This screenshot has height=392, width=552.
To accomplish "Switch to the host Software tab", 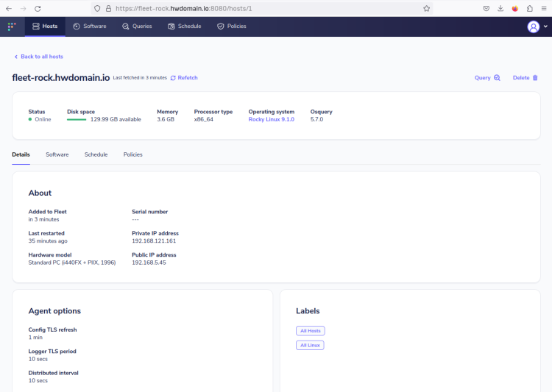I will point(57,154).
